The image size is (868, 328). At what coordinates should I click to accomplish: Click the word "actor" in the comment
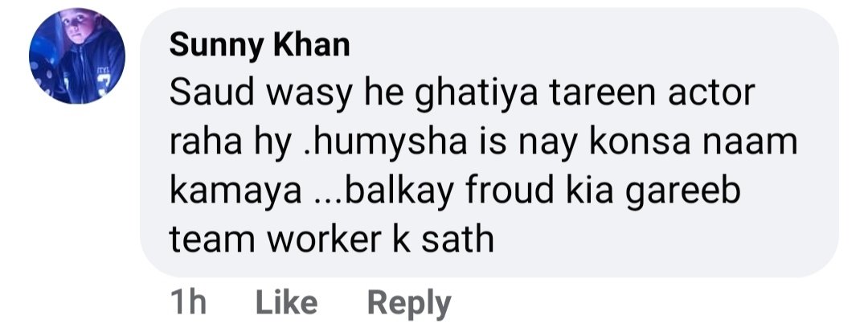click(x=710, y=94)
